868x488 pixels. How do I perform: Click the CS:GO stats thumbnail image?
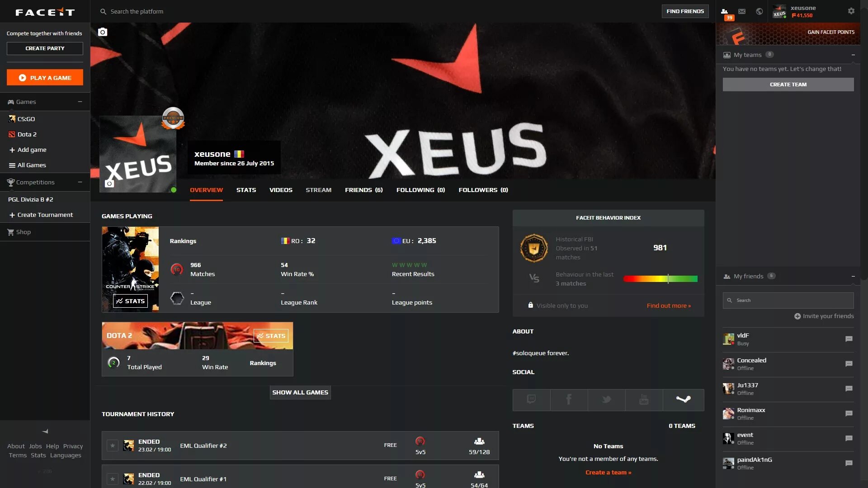click(130, 268)
